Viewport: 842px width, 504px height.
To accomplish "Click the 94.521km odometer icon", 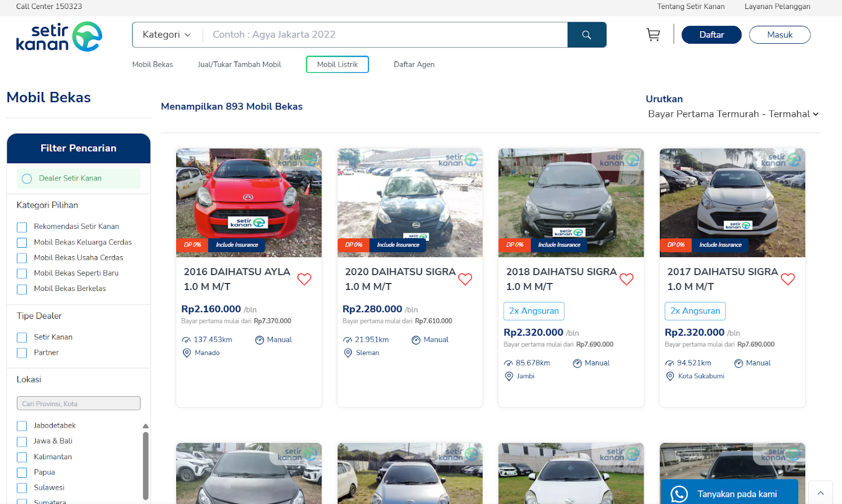I will 670,363.
